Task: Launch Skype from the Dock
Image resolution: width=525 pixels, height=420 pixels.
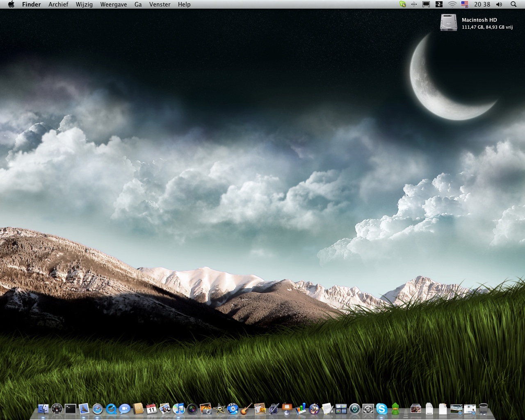Action: coord(382,409)
